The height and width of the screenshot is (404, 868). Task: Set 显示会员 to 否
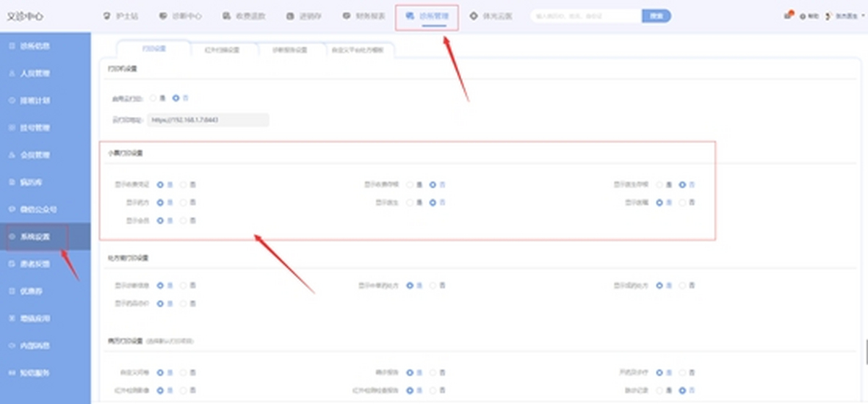(x=183, y=220)
